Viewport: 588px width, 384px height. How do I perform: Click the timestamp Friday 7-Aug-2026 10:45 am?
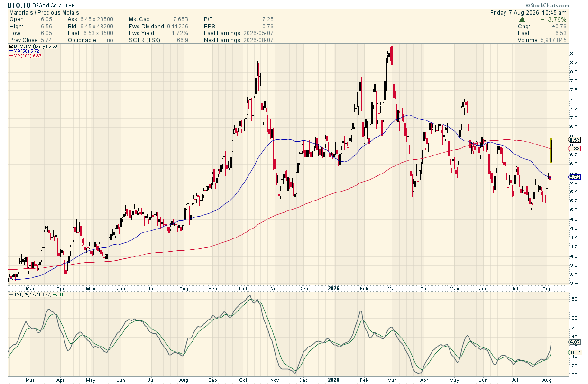tap(529, 13)
